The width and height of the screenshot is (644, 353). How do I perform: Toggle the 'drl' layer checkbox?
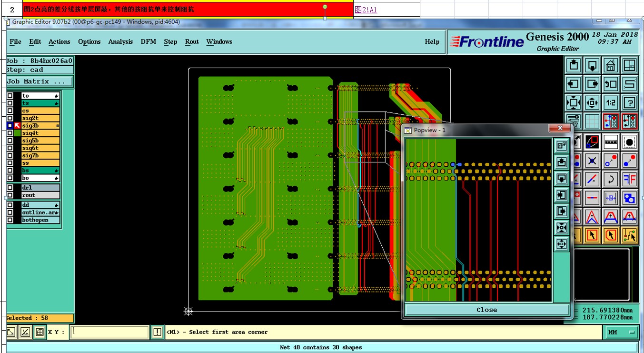point(10,188)
